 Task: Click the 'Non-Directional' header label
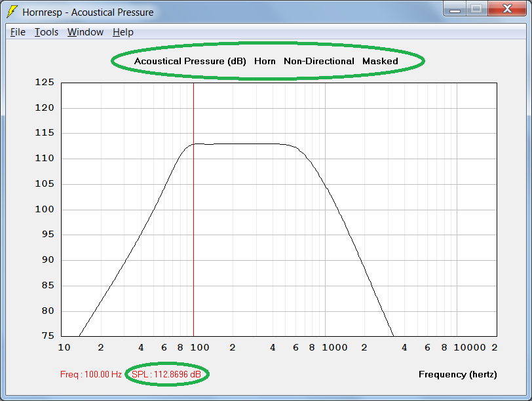pos(319,61)
